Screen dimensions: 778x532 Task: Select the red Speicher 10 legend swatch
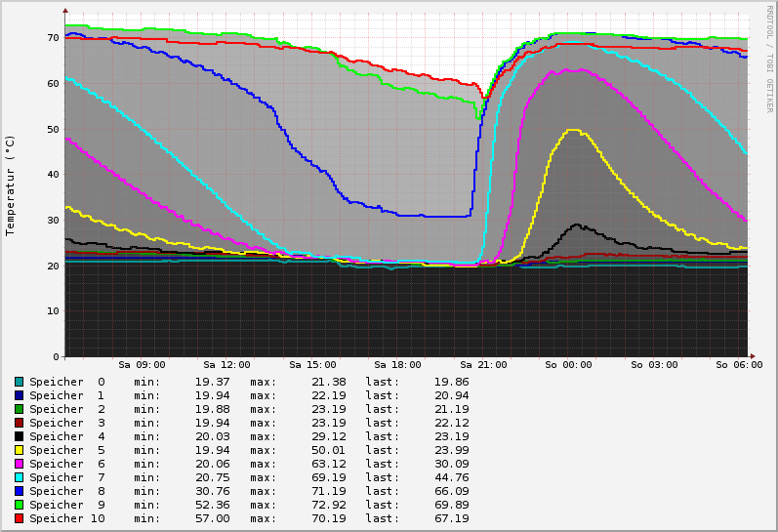[x=19, y=518]
